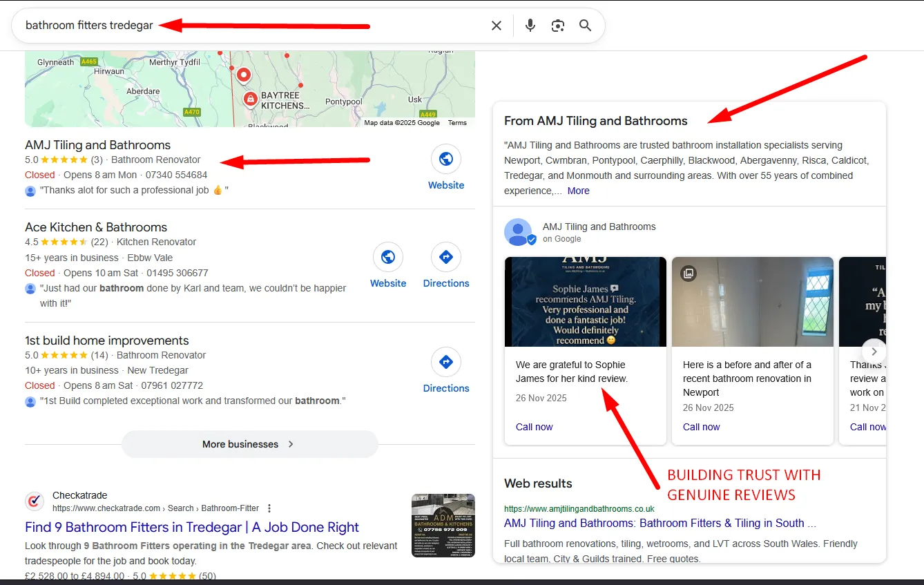
Task: Click the amjtilingandbathrooms.co.uk URL
Action: [579, 508]
